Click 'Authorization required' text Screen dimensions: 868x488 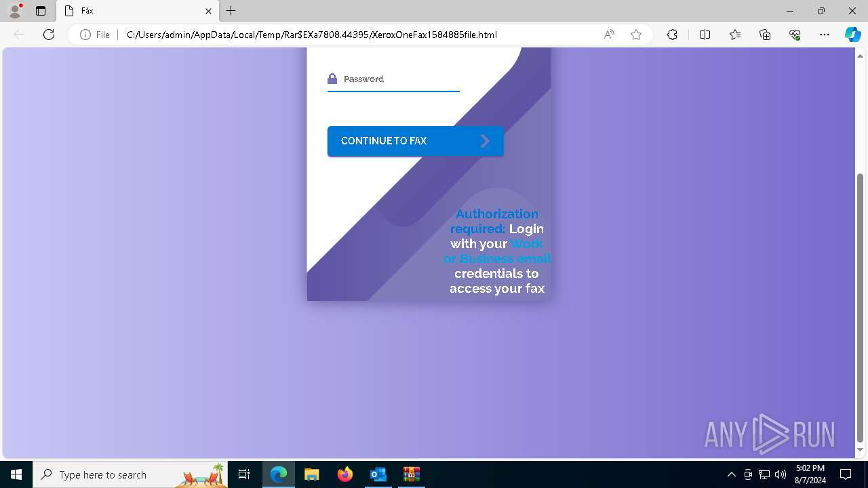click(494, 221)
